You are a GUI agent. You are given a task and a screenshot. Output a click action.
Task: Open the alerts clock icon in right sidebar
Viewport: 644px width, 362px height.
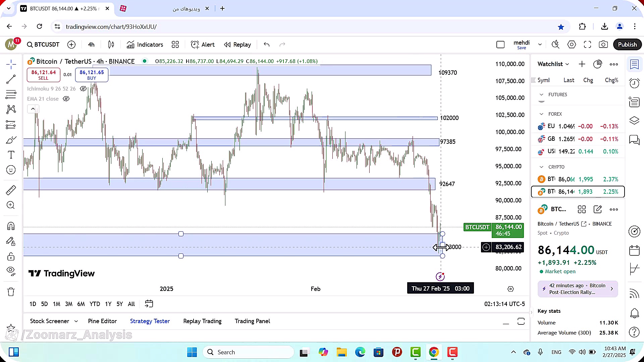(x=634, y=83)
